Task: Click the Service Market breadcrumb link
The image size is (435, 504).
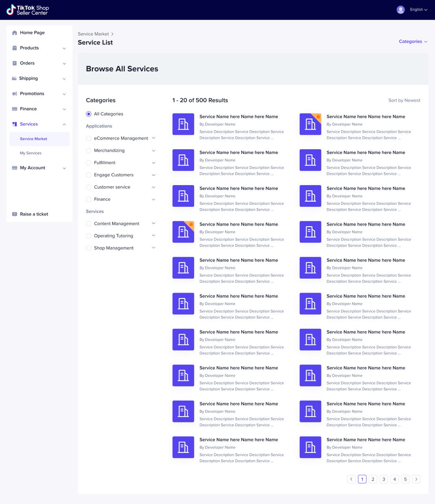Action: click(93, 34)
